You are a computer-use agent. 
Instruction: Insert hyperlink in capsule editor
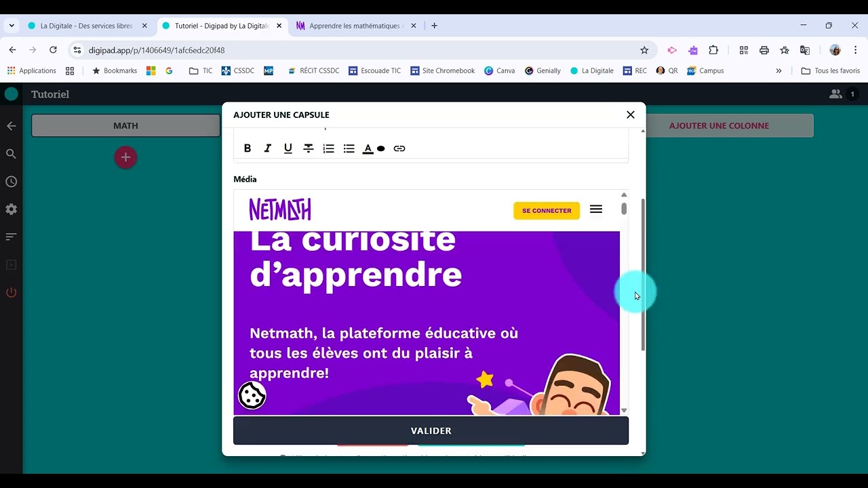pos(399,148)
